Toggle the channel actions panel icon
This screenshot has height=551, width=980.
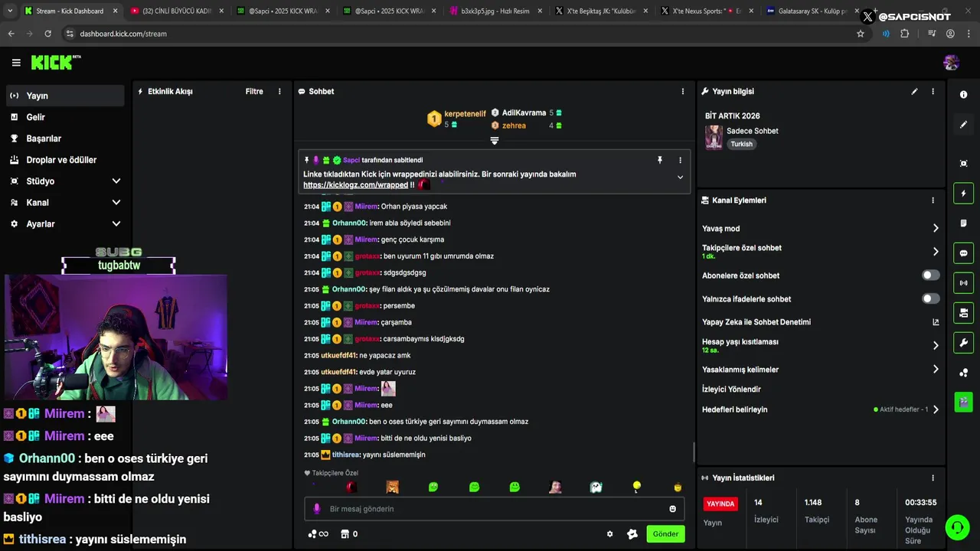click(x=963, y=312)
